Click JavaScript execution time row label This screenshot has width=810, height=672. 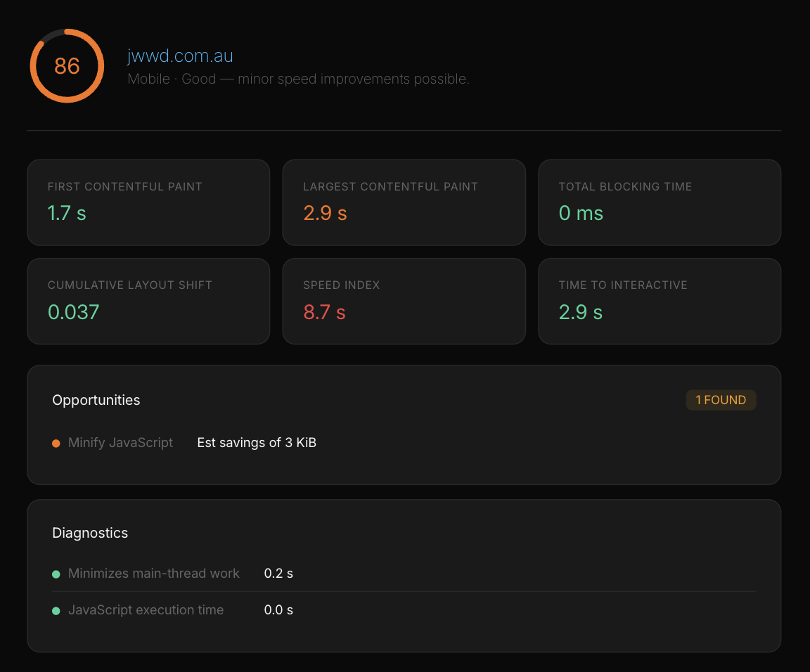tap(146, 610)
